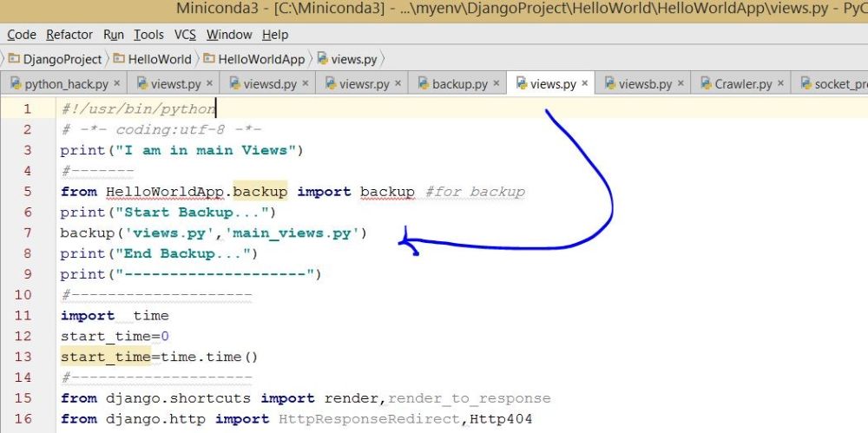
Task: Close the viewsd.py tab
Action: [305, 83]
